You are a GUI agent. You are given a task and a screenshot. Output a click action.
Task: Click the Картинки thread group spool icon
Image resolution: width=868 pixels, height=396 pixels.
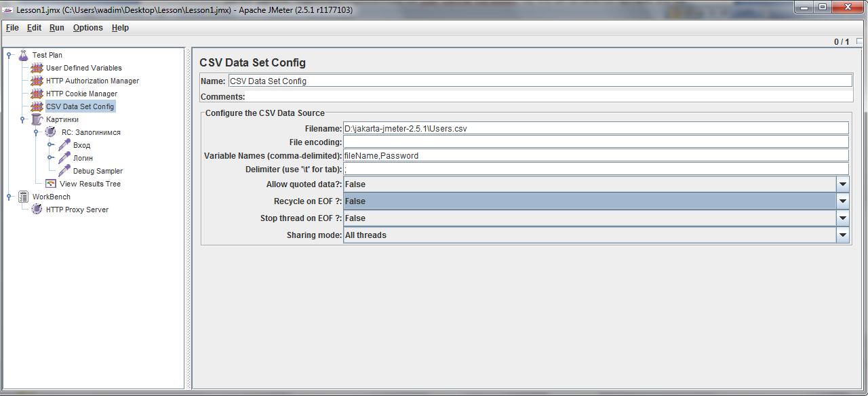[37, 119]
